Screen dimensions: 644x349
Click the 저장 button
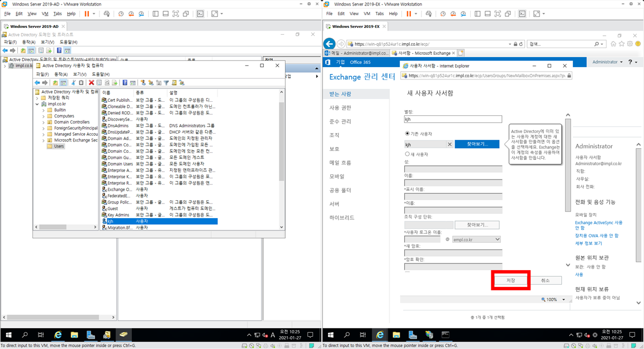(x=510, y=280)
